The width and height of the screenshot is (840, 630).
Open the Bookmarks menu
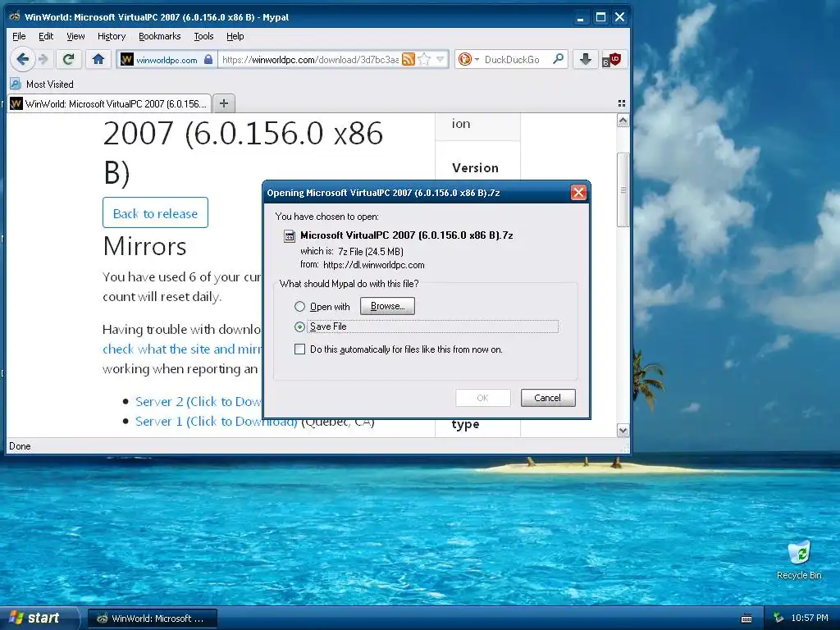160,36
